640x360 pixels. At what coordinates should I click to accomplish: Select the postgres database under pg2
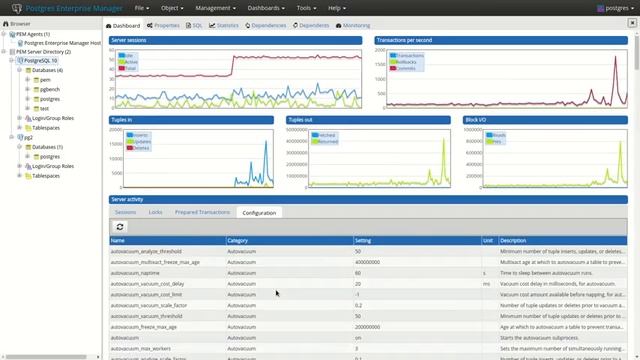coord(50,157)
